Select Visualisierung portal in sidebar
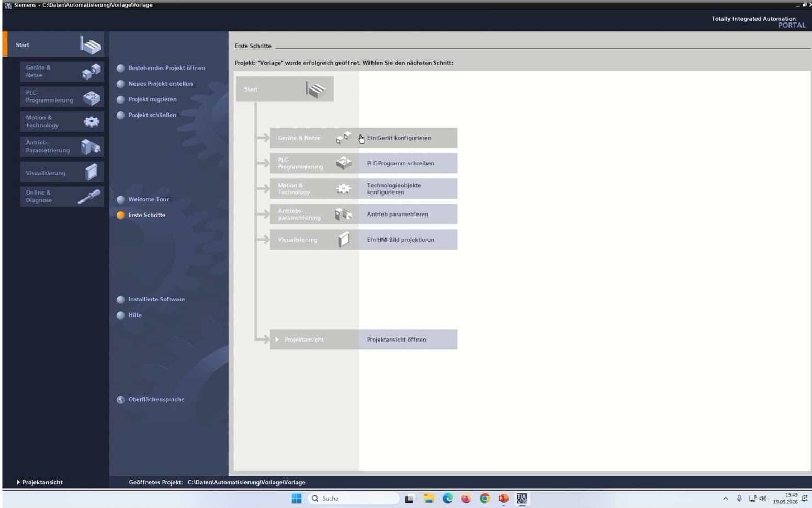 (62, 172)
